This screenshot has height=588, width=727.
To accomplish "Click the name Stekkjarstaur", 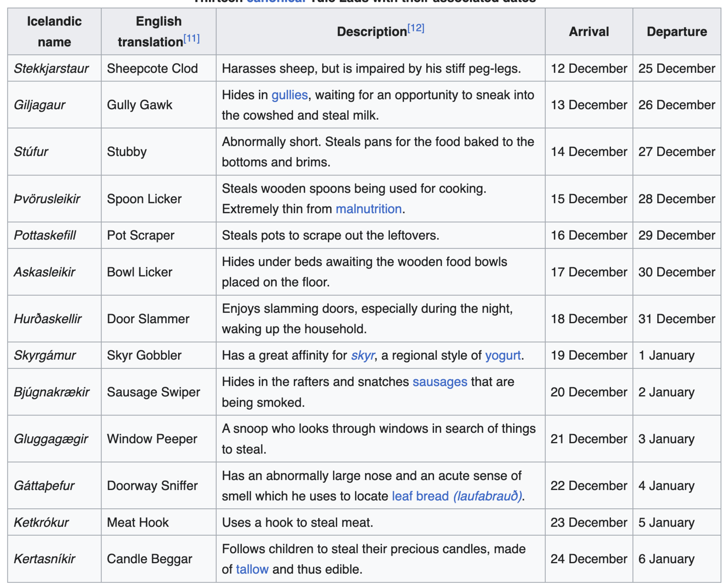I will click(x=51, y=68).
